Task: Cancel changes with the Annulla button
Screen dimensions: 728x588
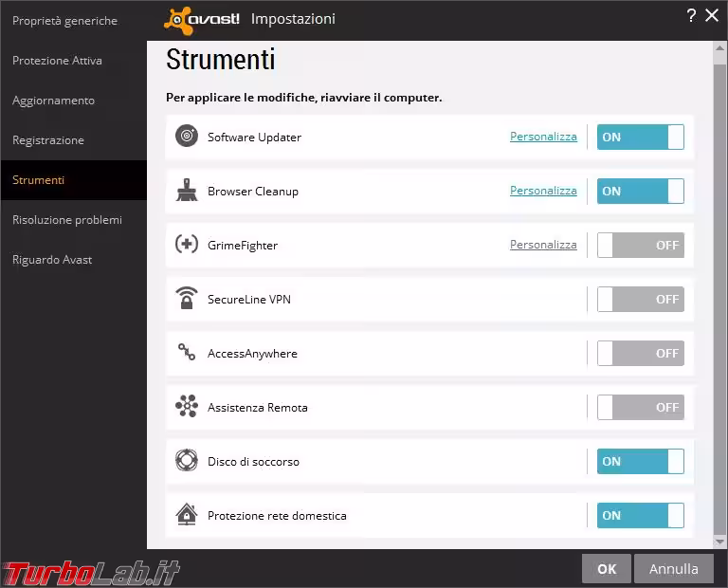Action: (673, 569)
